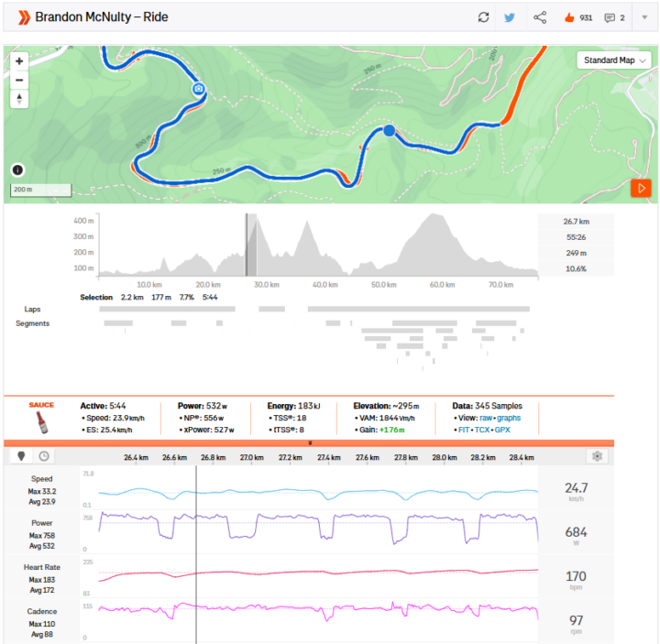The width and height of the screenshot is (660, 644).
Task: Toggle distance axis with pin icon
Action: [22, 456]
